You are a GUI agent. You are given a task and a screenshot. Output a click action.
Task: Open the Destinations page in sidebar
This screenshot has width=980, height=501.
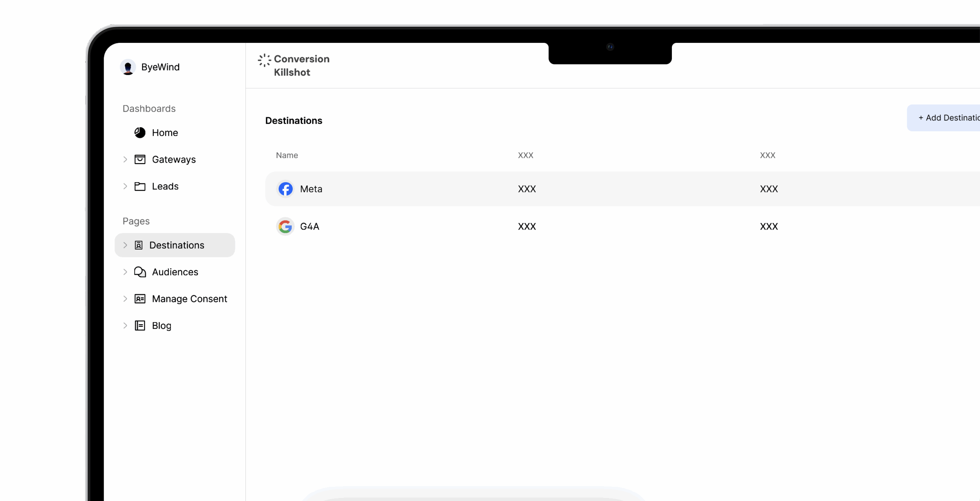click(176, 245)
